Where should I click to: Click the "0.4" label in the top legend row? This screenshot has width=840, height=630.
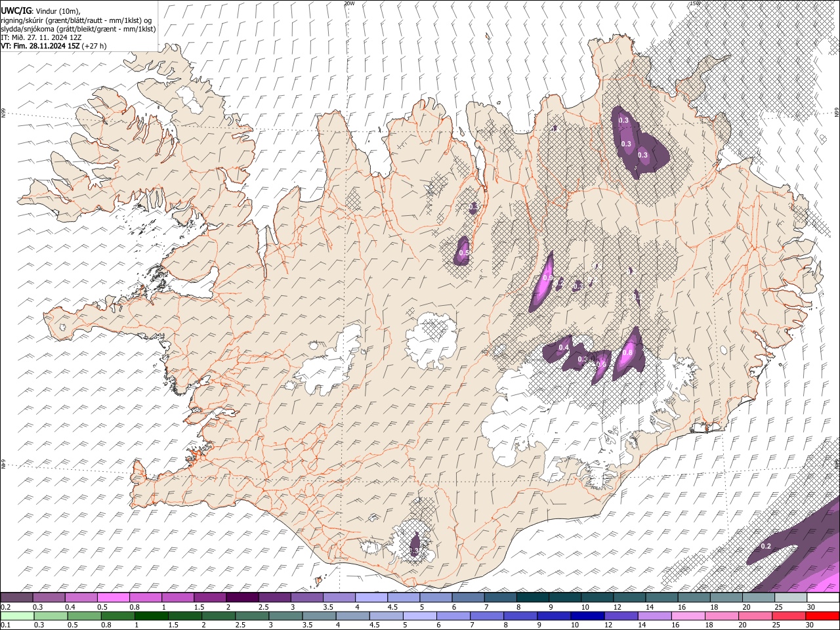tap(70, 607)
